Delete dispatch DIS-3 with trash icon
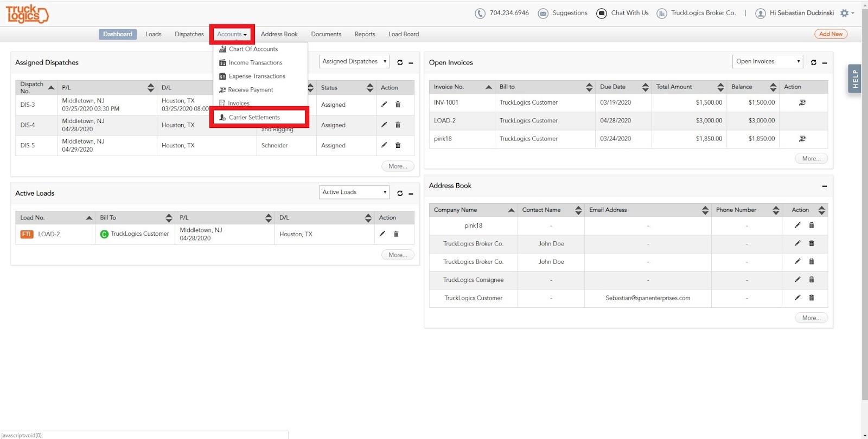This screenshot has height=439, width=868. point(398,104)
